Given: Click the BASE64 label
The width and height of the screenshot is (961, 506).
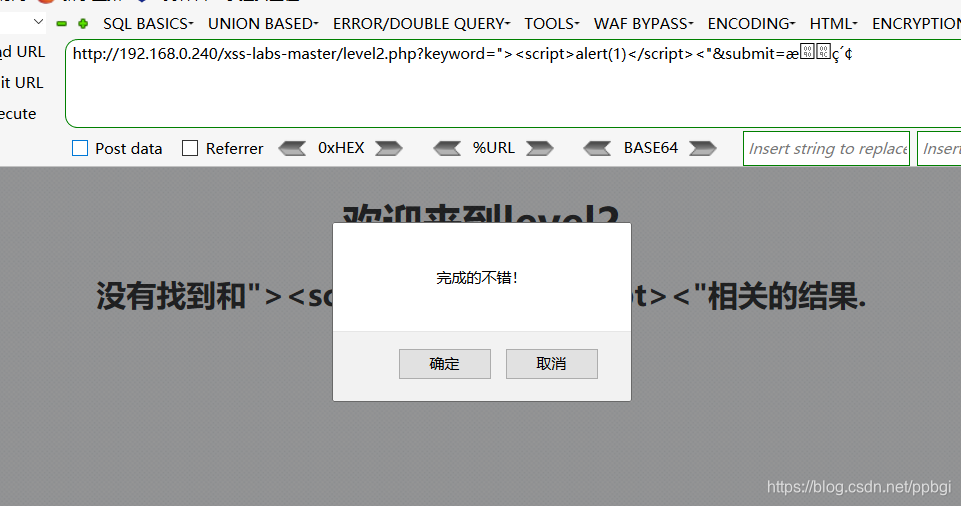Looking at the screenshot, I should (651, 148).
